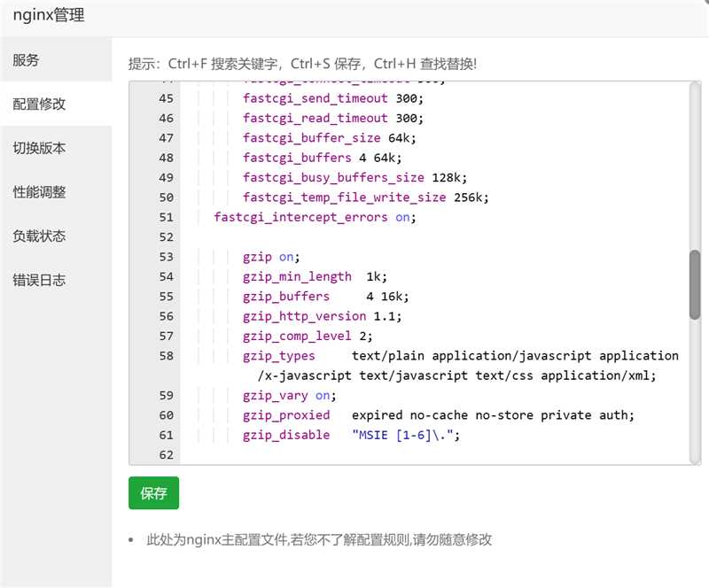Click the value 256k on line 50
Viewport: 709px width, 588px height.
point(469,197)
